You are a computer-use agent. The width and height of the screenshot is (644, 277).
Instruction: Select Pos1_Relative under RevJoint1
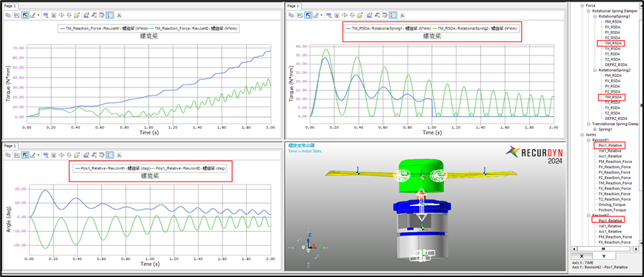click(610, 145)
